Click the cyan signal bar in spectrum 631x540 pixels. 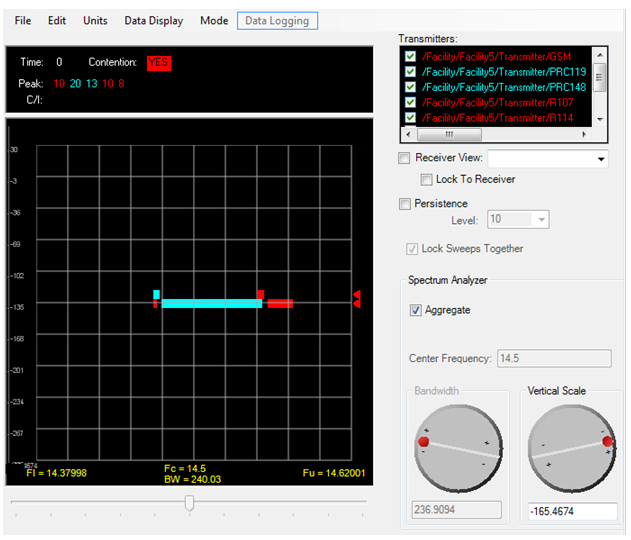[x=211, y=303]
